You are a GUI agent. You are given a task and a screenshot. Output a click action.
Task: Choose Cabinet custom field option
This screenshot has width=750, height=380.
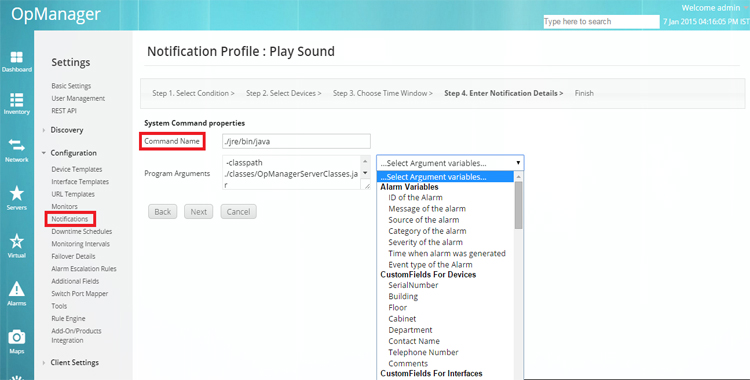pyautogui.click(x=402, y=319)
